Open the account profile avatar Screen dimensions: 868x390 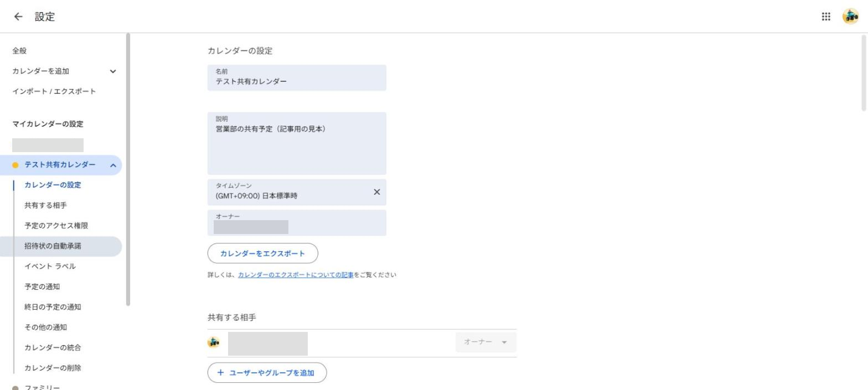[850, 17]
